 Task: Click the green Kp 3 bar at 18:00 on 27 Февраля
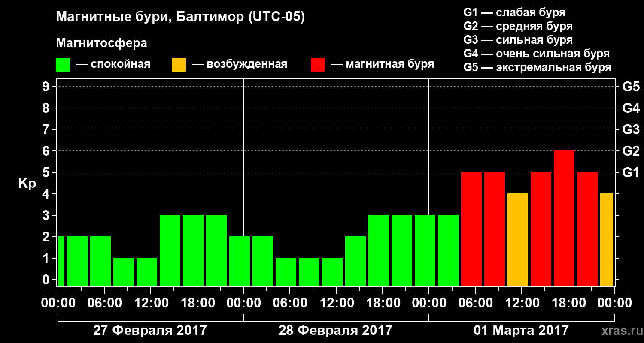(193, 251)
